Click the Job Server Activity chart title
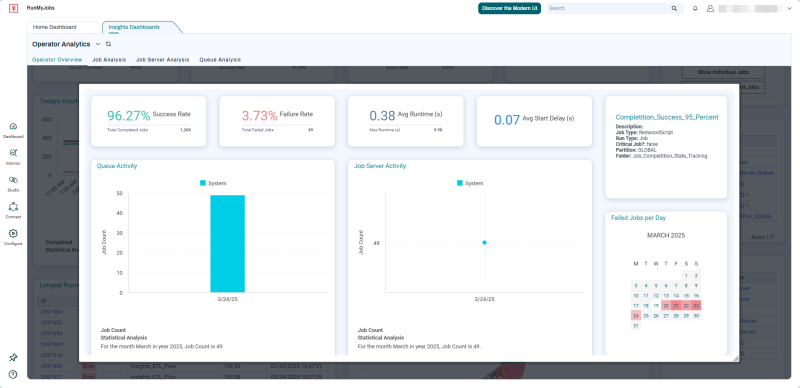This screenshot has height=388, width=800. (x=380, y=166)
